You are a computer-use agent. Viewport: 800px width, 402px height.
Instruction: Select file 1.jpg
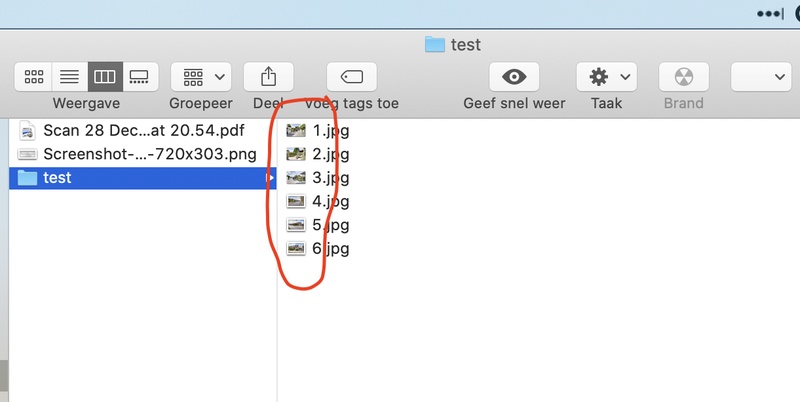tap(330, 130)
